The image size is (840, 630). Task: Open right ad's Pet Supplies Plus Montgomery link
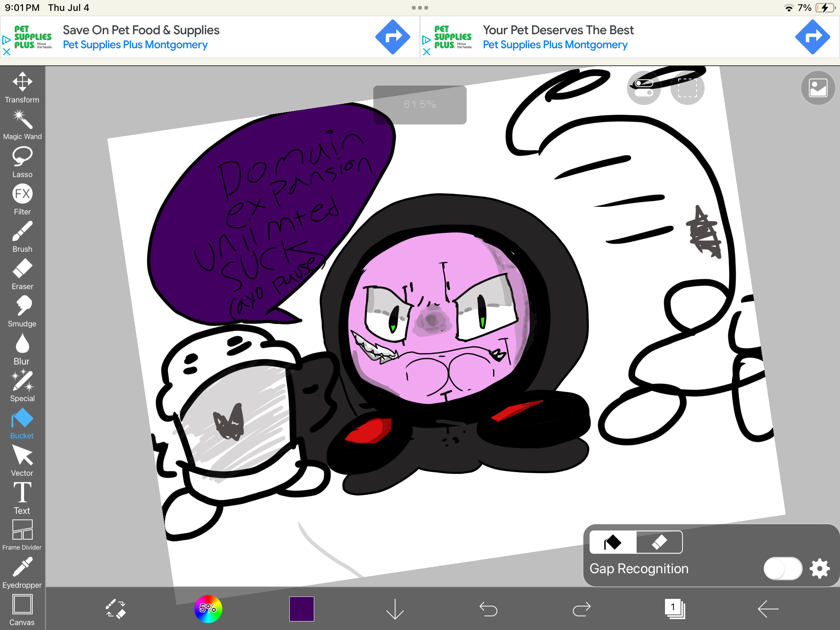tap(555, 45)
